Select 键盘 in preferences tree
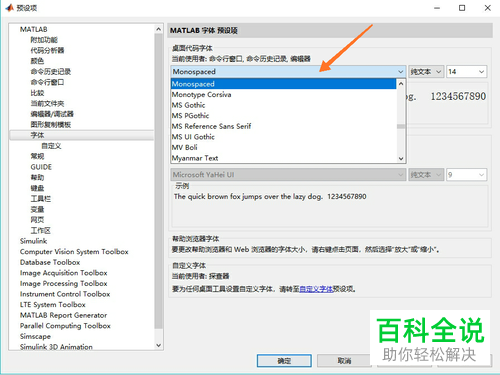Image resolution: width=500 pixels, height=375 pixels. pos(37,188)
